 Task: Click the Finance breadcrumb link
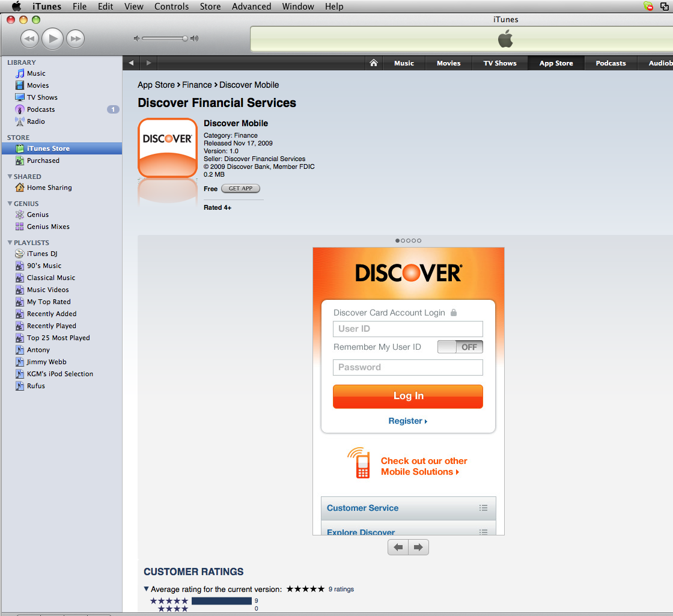click(197, 85)
